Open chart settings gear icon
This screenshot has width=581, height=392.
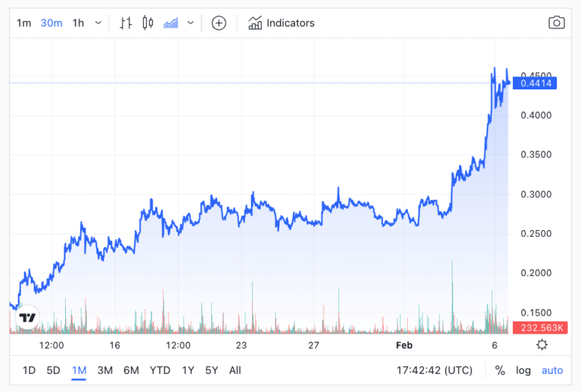542,345
